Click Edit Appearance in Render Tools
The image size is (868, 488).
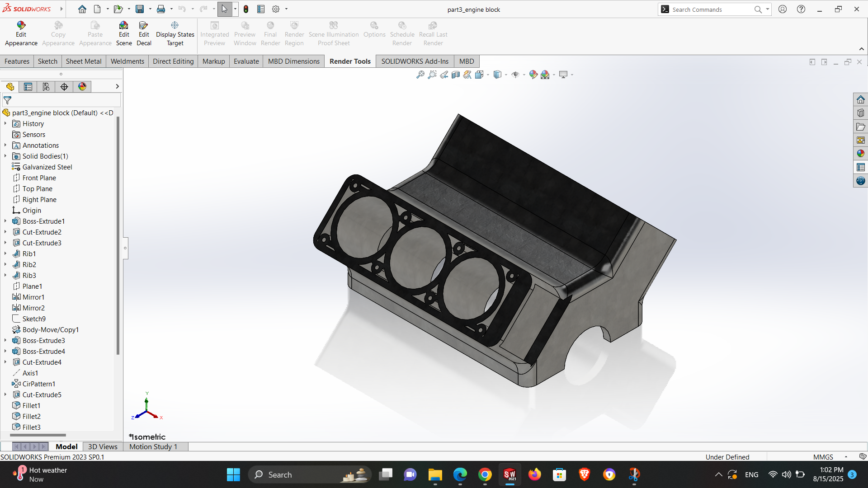pos(21,33)
